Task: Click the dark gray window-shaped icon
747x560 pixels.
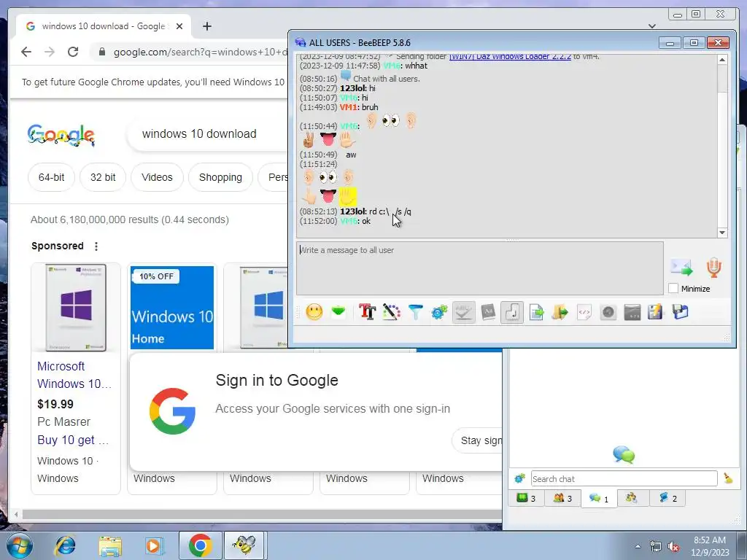Action: tap(632, 312)
